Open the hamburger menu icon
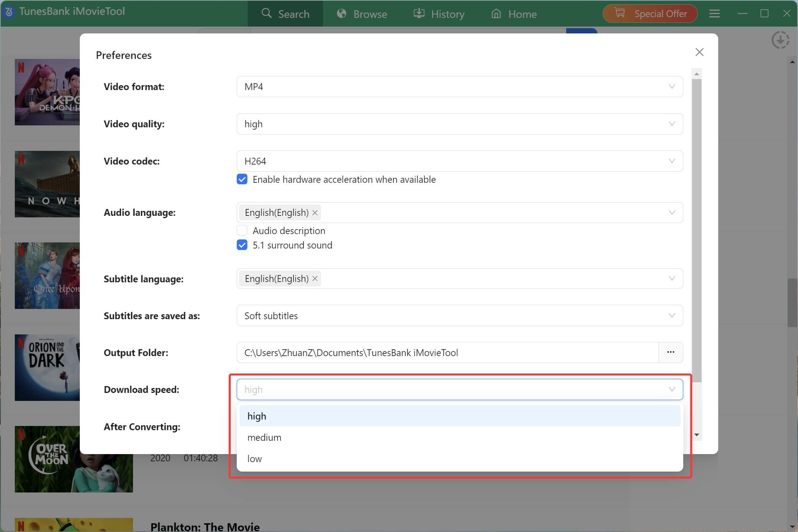 714,14
